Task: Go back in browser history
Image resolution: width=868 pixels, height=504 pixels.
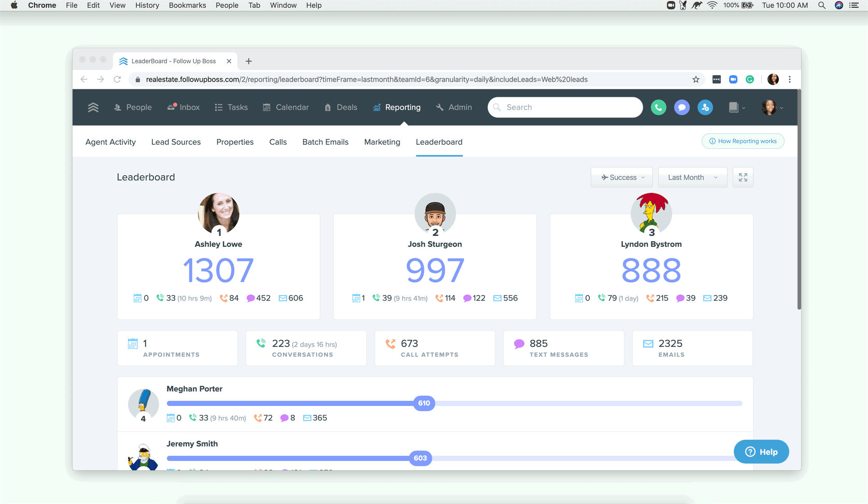Action: pos(84,79)
